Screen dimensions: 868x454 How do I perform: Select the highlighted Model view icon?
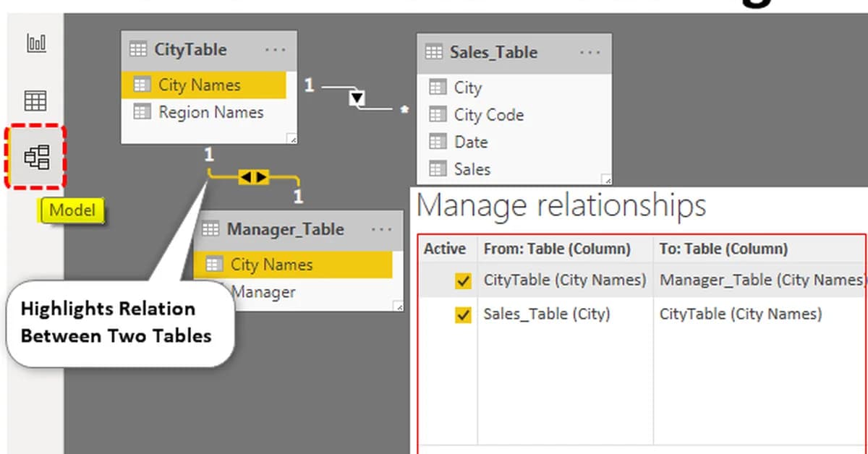coord(35,158)
